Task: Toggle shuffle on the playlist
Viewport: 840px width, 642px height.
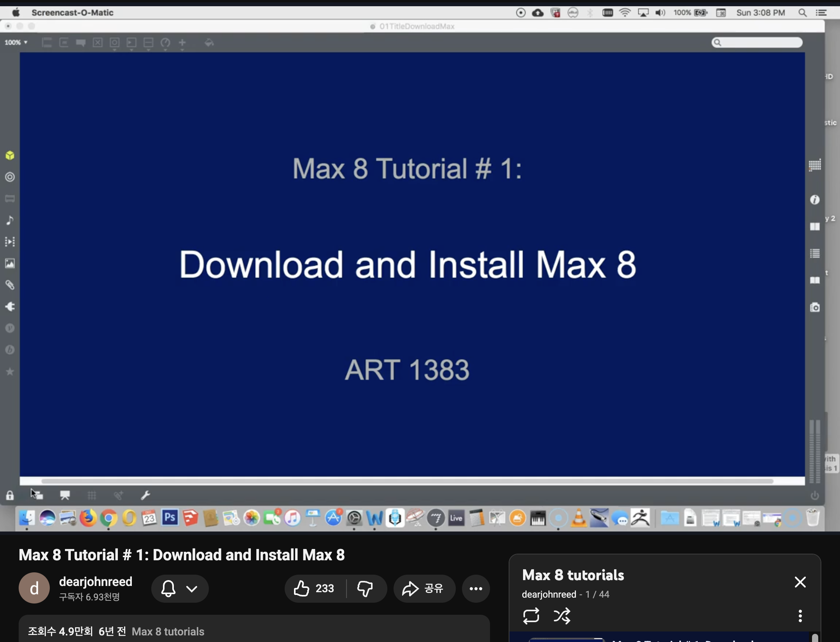Action: [x=562, y=616]
